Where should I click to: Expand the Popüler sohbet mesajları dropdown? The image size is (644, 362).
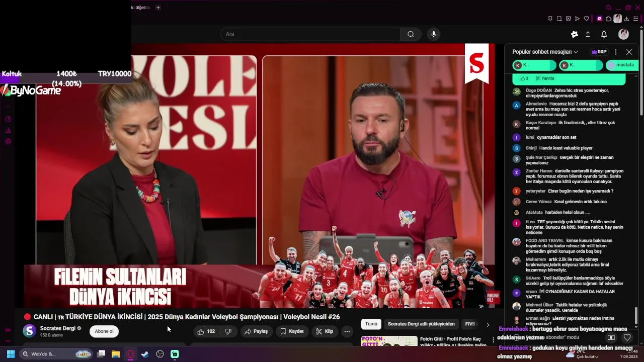(545, 52)
